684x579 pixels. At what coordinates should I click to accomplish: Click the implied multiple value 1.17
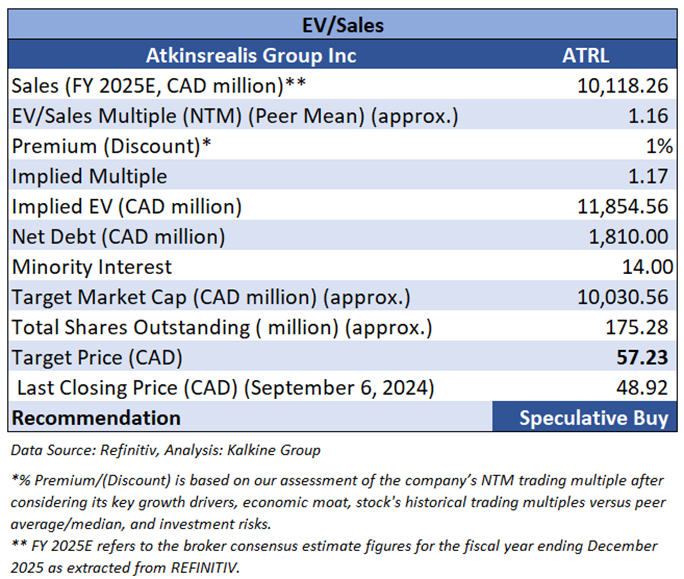(648, 176)
